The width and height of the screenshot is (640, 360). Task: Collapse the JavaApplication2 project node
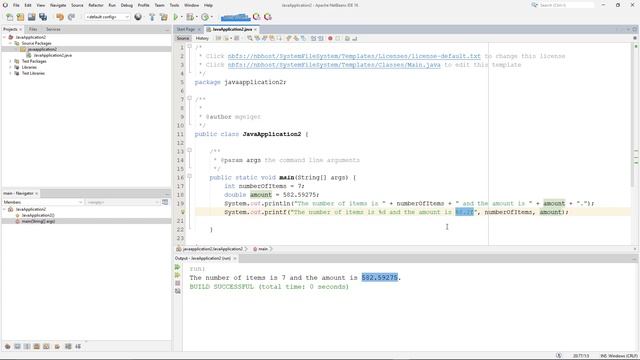pyautogui.click(x=4, y=37)
